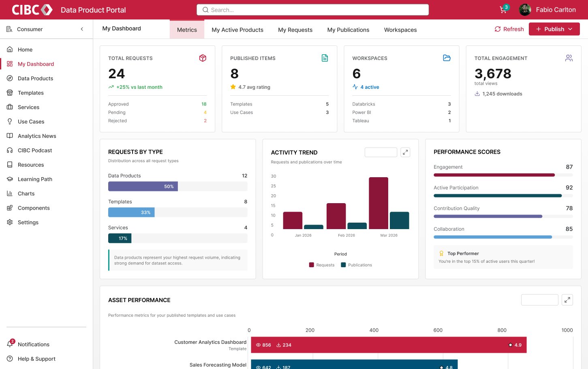Image resolution: width=588 pixels, height=369 pixels.
Task: Click the Total Engagement users icon
Action: point(569,58)
